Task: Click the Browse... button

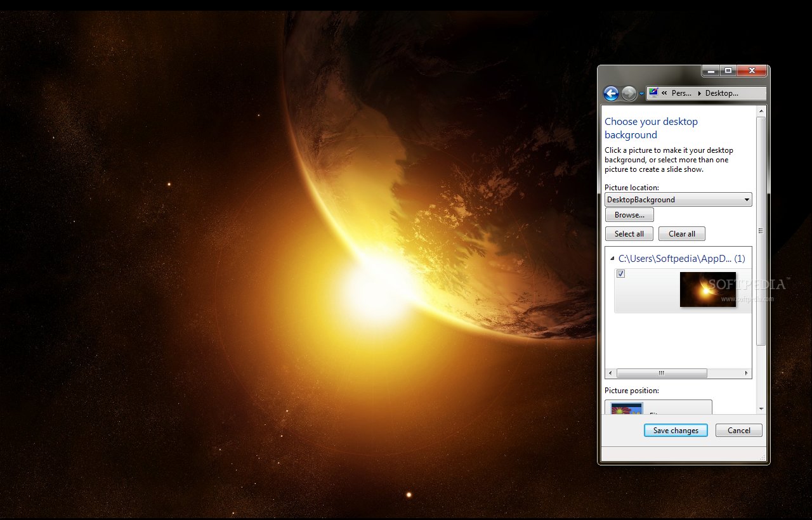Action: [x=629, y=215]
